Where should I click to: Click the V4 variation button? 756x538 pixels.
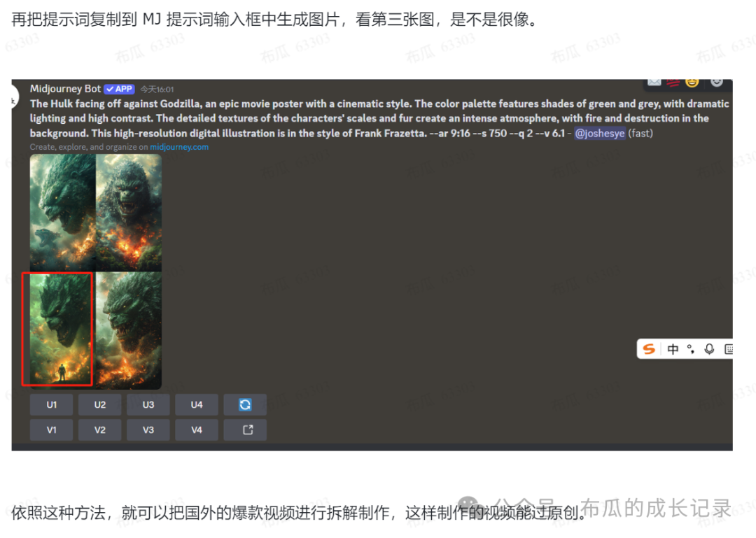coord(197,430)
